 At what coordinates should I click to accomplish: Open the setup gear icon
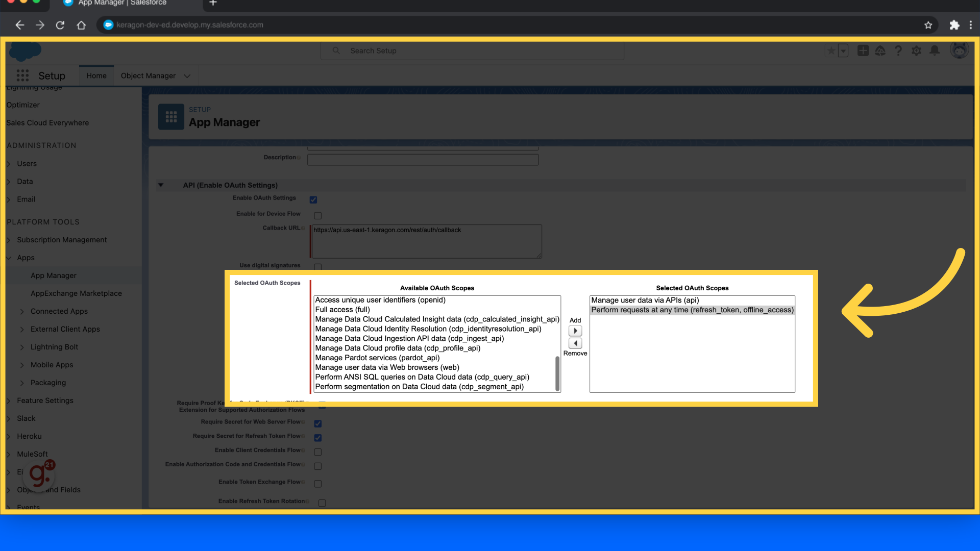point(916,51)
